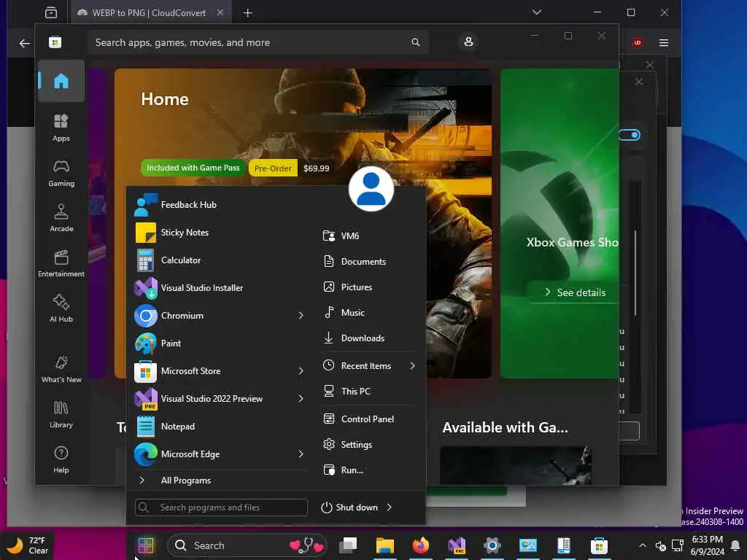Click Included with Game Pass badge
Image resolution: width=747 pixels, height=560 pixels.
click(x=193, y=168)
